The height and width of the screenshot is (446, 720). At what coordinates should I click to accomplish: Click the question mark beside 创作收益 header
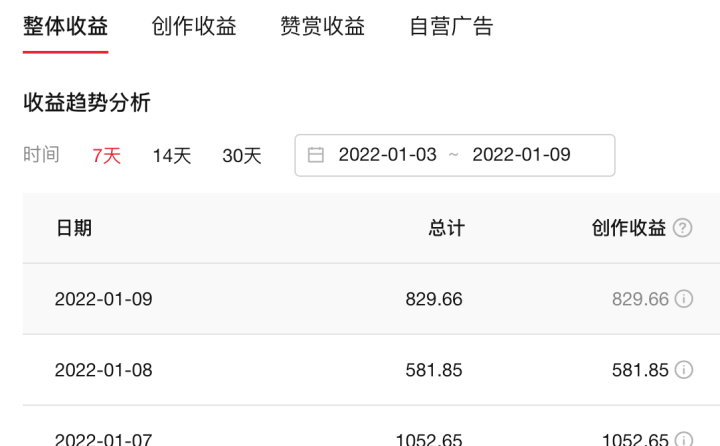click(683, 228)
